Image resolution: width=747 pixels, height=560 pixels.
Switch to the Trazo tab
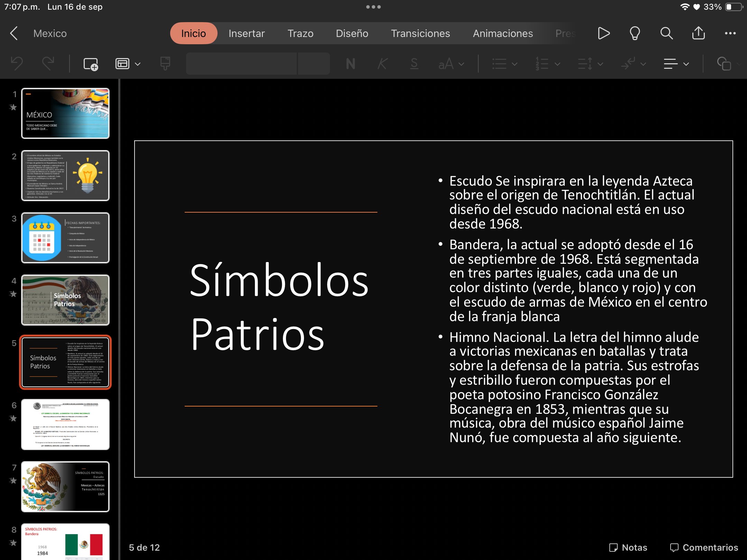point(301,34)
